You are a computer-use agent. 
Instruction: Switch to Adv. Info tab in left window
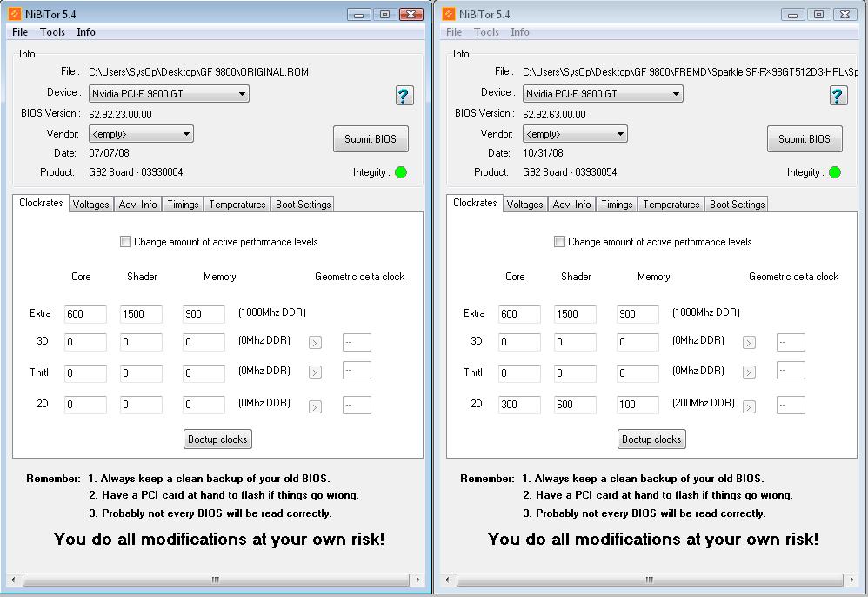pyautogui.click(x=137, y=205)
